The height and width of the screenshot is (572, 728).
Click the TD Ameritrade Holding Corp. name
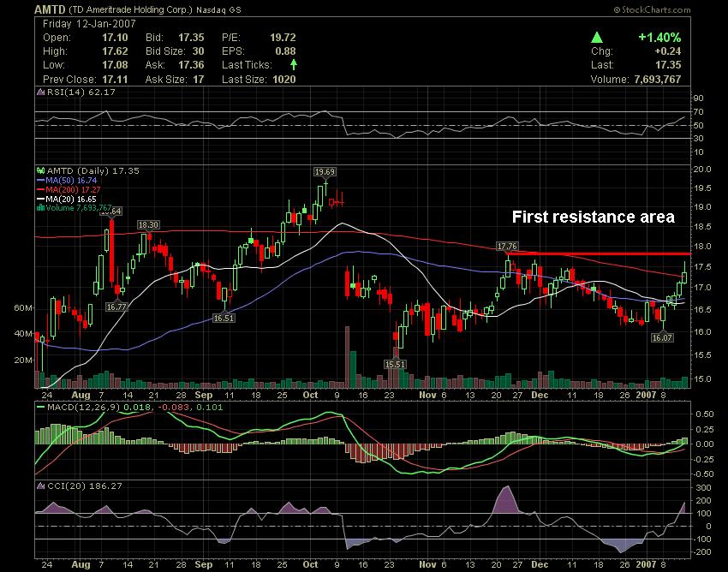tap(130, 9)
